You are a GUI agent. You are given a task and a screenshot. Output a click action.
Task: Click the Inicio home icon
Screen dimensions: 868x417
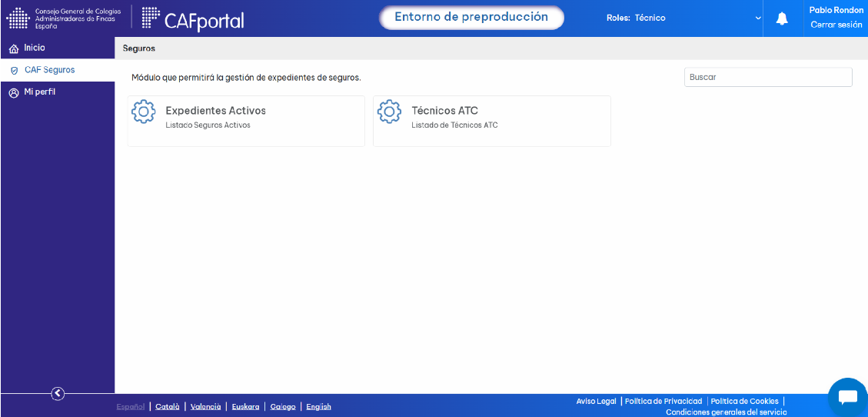[x=14, y=48]
